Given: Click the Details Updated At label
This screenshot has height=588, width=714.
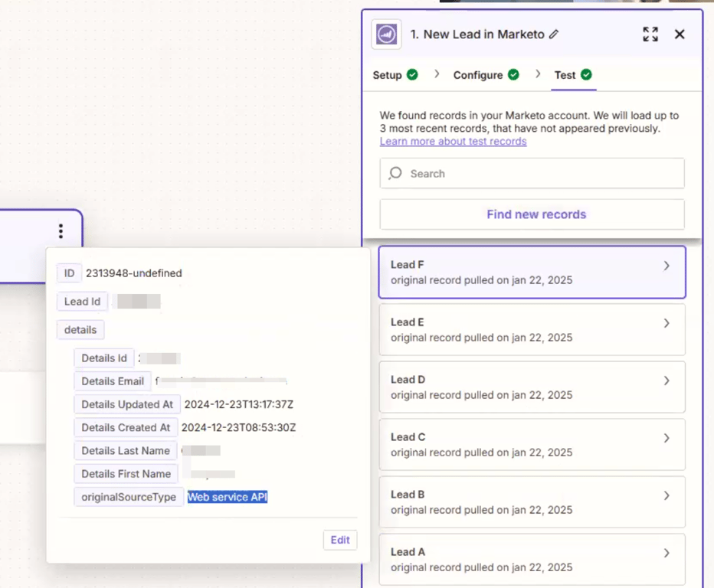Looking at the screenshot, I should tap(127, 404).
